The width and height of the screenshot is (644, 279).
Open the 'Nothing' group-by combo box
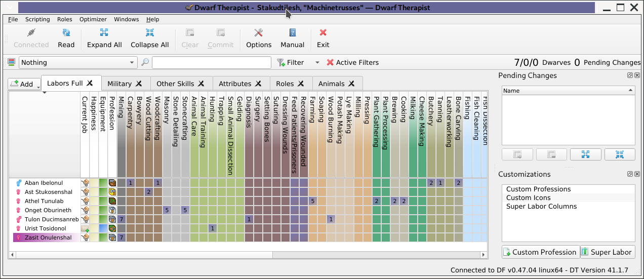coord(78,62)
